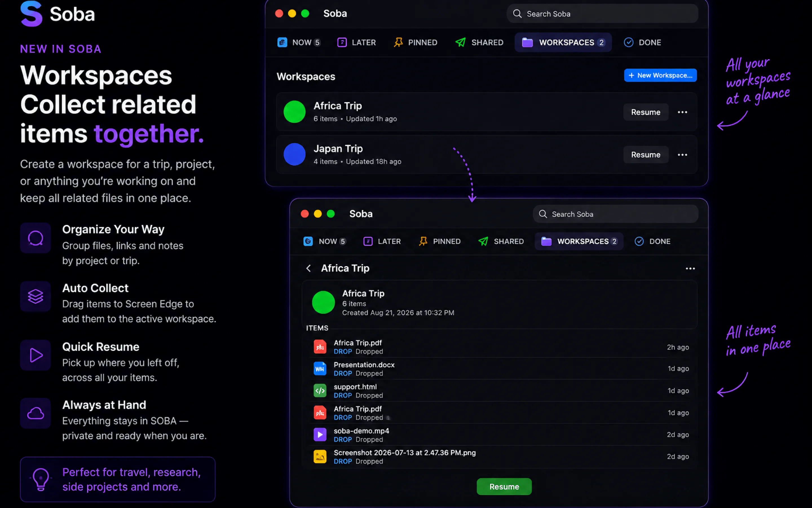Click the "6 items • Updated 1h ago" text
Screen dimensions: 812x508
(x=355, y=119)
